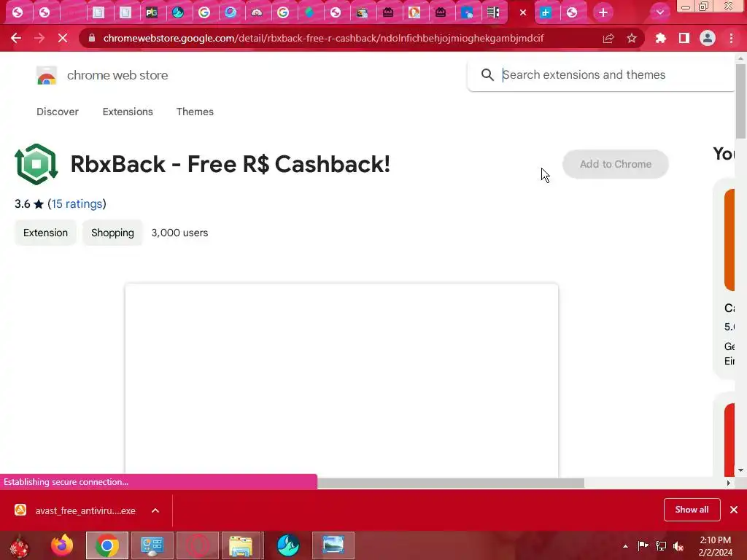Click the scroll down arrow

click(740, 470)
